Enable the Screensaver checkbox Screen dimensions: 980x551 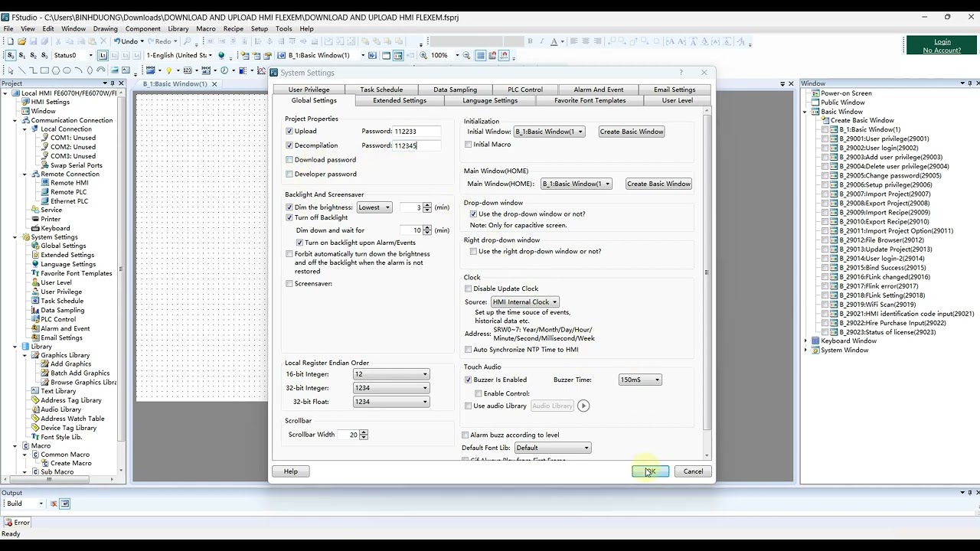tap(289, 284)
